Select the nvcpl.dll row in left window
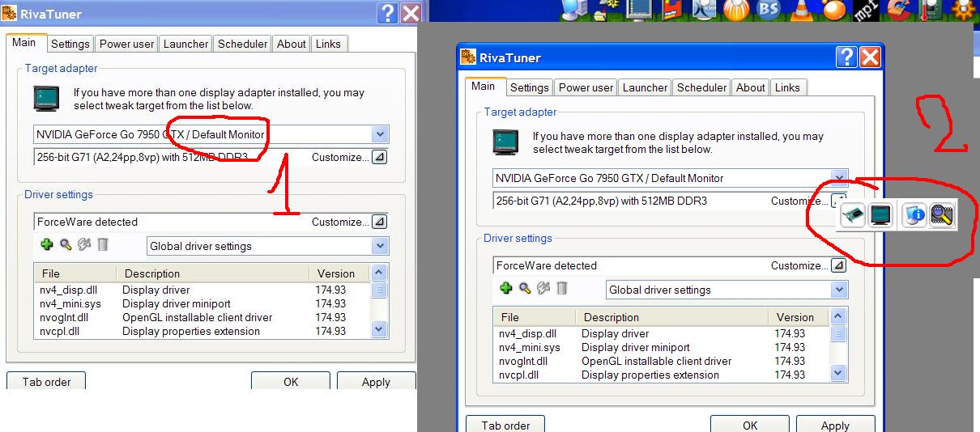This screenshot has width=980, height=432. point(202,331)
